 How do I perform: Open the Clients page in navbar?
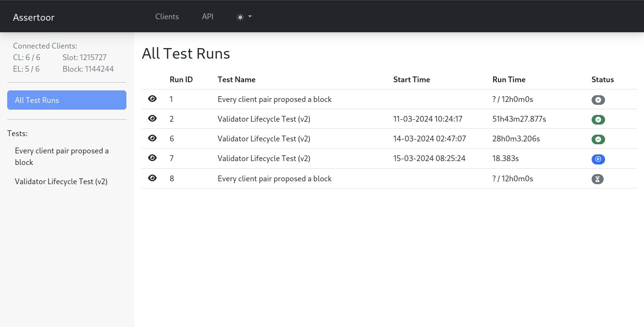click(x=167, y=16)
